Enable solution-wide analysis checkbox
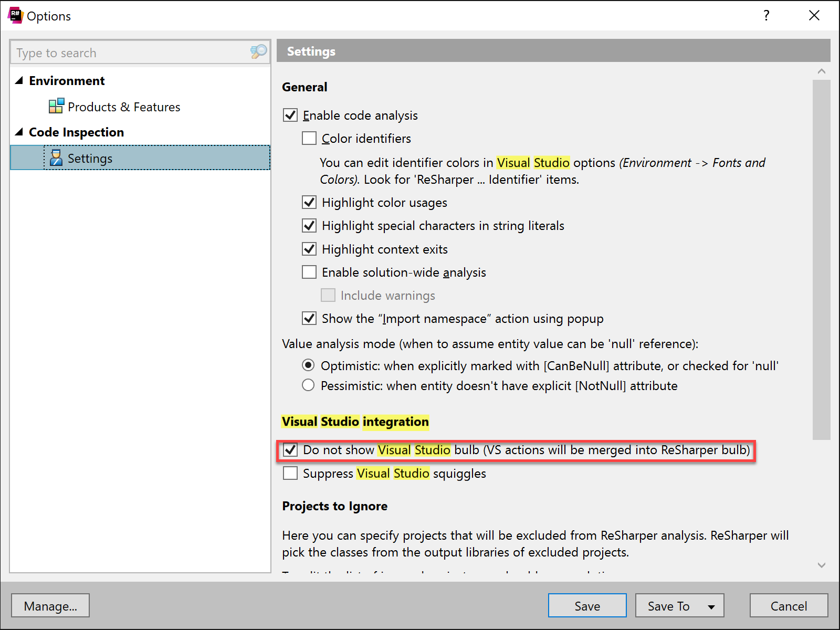 pyautogui.click(x=309, y=272)
